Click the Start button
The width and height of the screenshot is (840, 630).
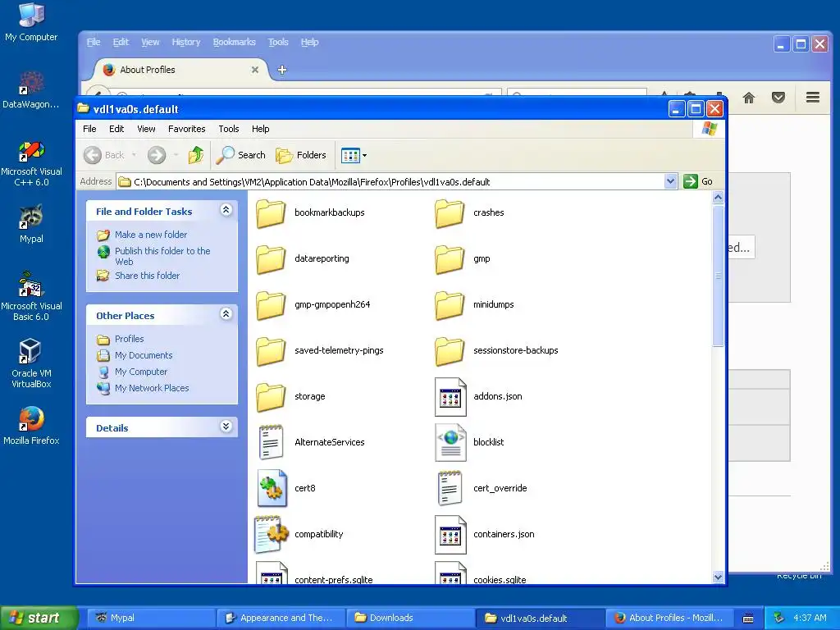coord(38,619)
